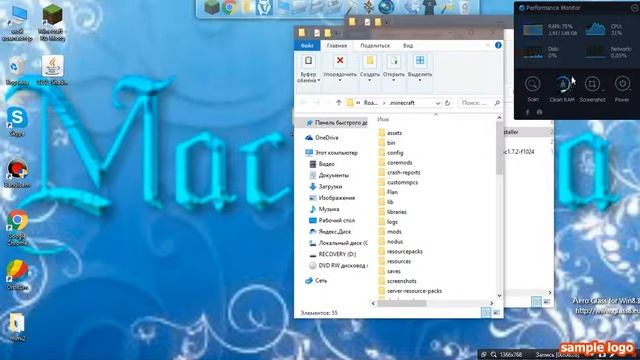640x360 pixels.
Task: Expand the Создать dropdown arrow
Action: 370,80
